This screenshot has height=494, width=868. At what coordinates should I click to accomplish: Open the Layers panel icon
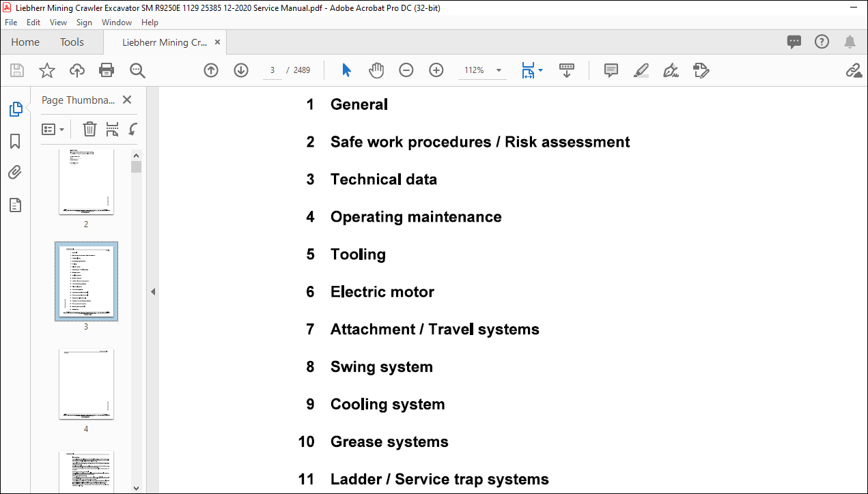pos(15,205)
